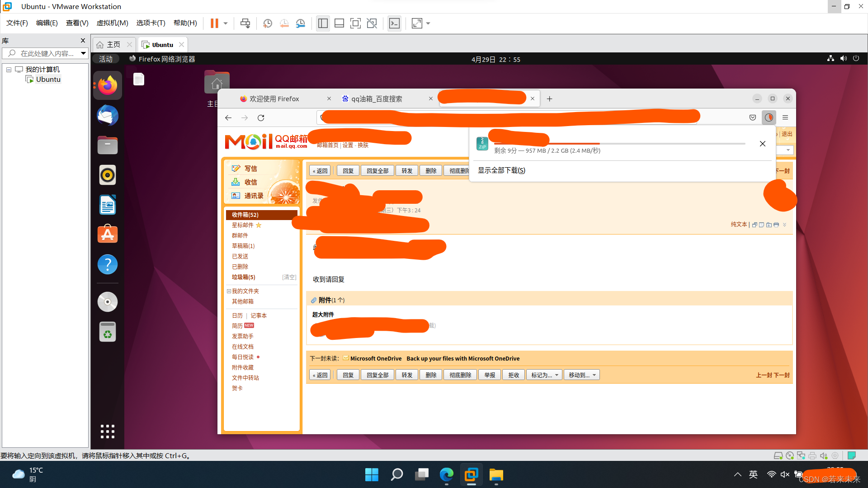Toggle the library sidebar view icon
Screen dimensions: 868x488
(323, 23)
